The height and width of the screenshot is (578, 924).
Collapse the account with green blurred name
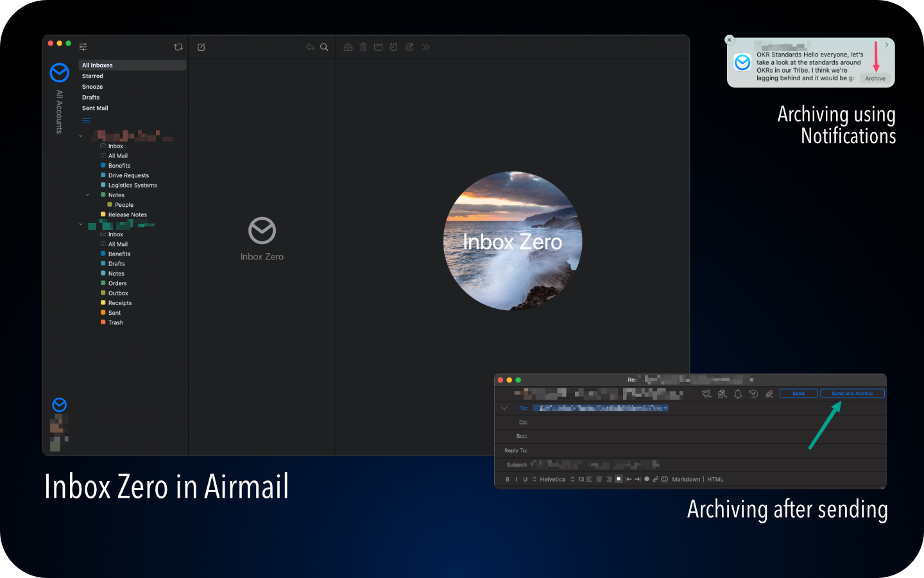81,224
